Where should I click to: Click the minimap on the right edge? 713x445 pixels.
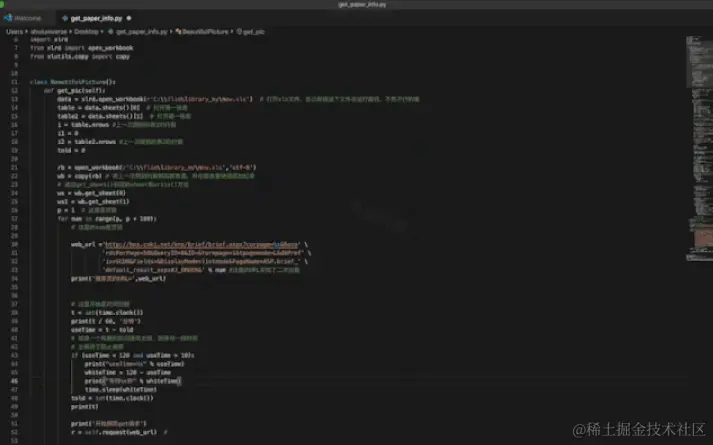699,149
